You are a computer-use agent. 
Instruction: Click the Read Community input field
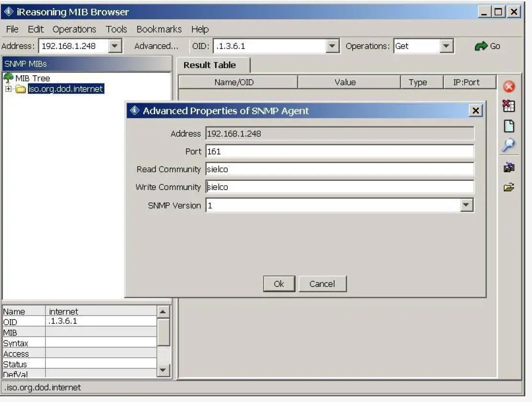340,169
